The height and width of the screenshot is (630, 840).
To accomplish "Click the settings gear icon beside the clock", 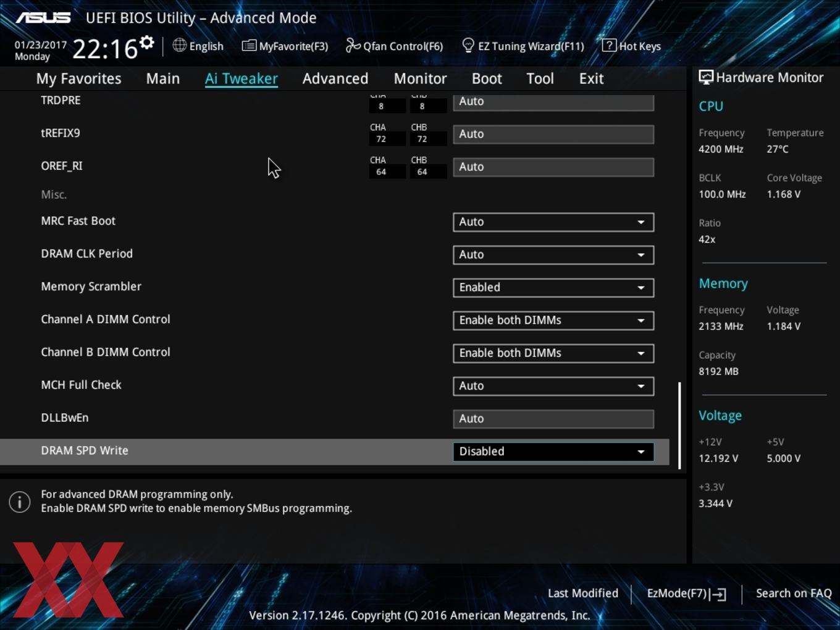I will point(146,43).
